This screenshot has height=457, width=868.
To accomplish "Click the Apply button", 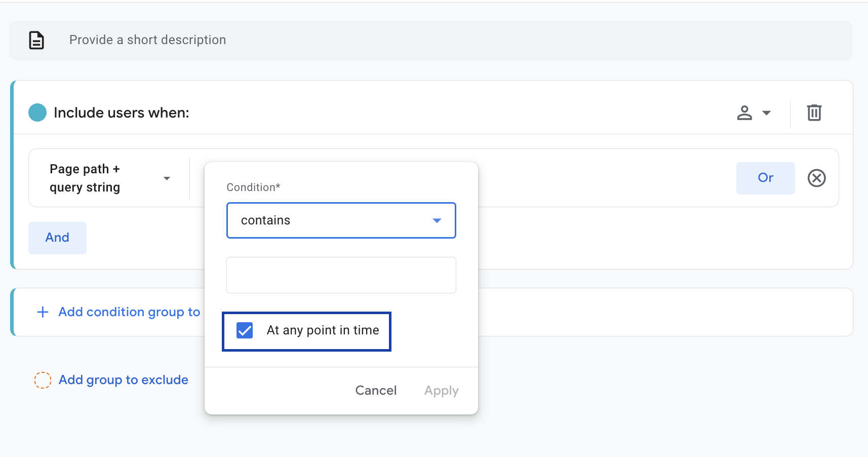I will [441, 390].
